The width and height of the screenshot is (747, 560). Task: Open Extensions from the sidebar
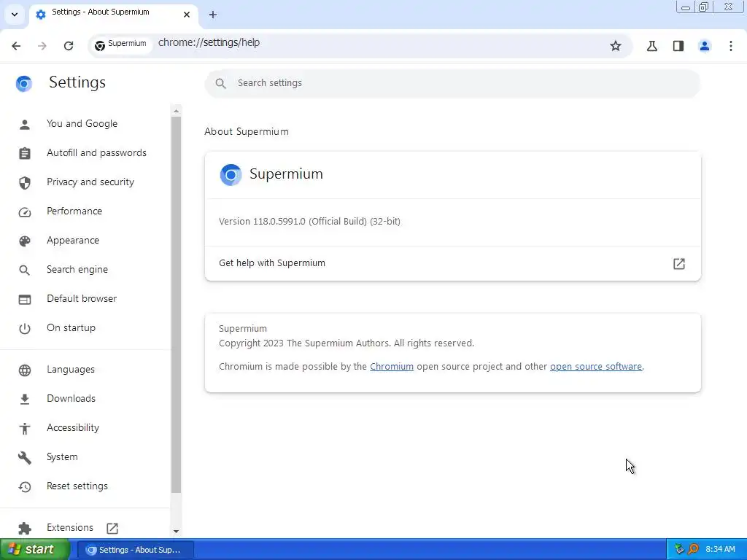coord(70,528)
